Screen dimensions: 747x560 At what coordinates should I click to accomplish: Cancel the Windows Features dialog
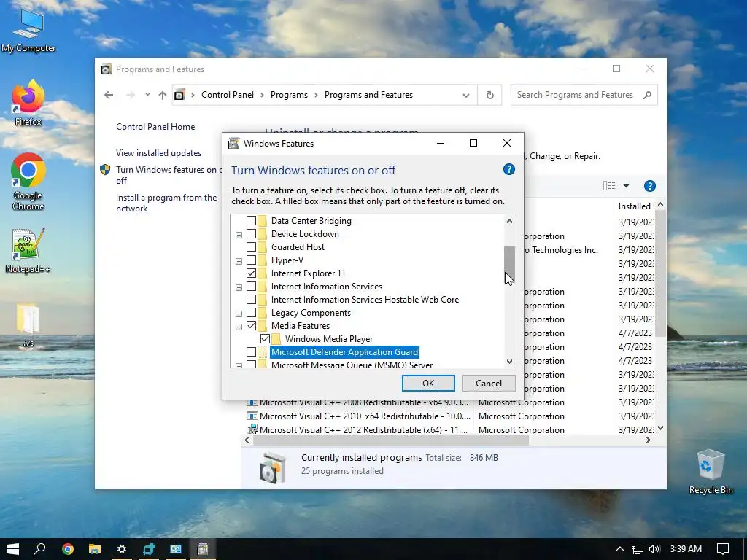pyautogui.click(x=489, y=384)
